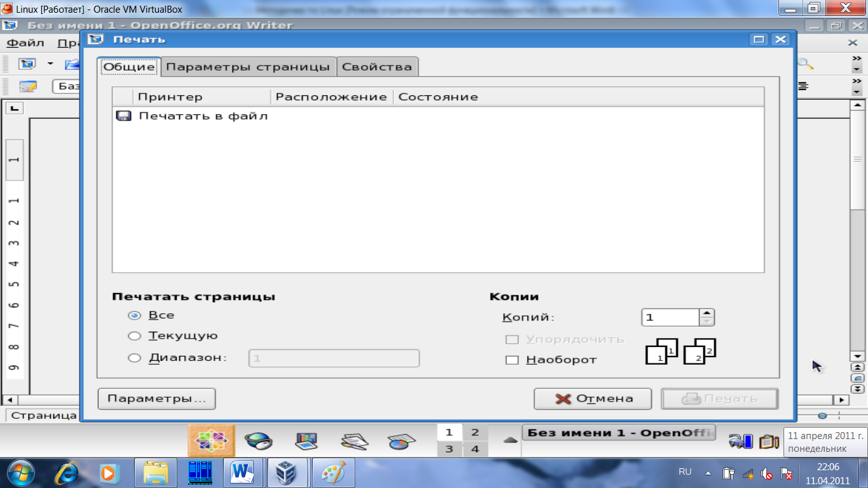Click the Next page navigation button in Writer
Viewport: 868px width, 488px height.
pyautogui.click(x=857, y=389)
